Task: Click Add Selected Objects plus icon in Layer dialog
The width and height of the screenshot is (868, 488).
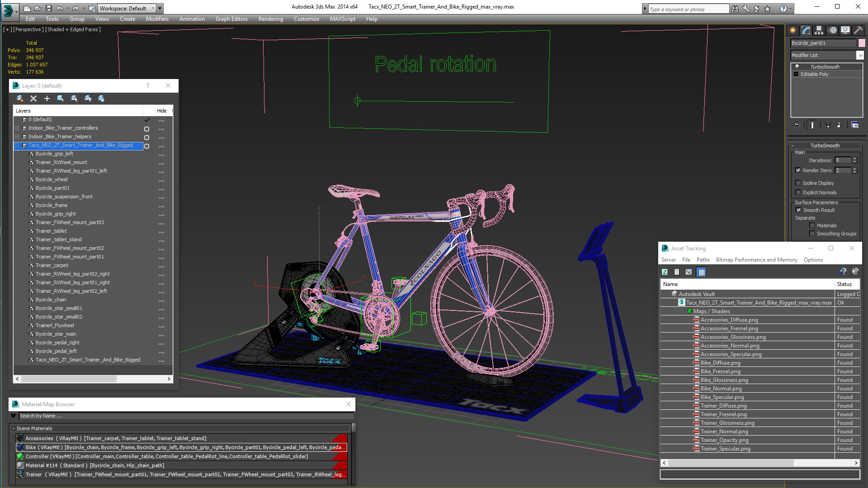Action: click(x=47, y=99)
